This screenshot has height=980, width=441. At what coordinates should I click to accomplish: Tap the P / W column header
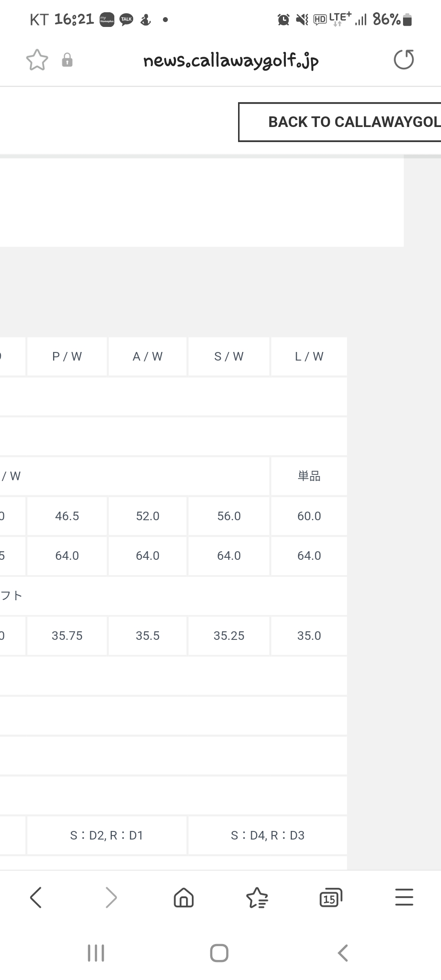[x=67, y=356]
